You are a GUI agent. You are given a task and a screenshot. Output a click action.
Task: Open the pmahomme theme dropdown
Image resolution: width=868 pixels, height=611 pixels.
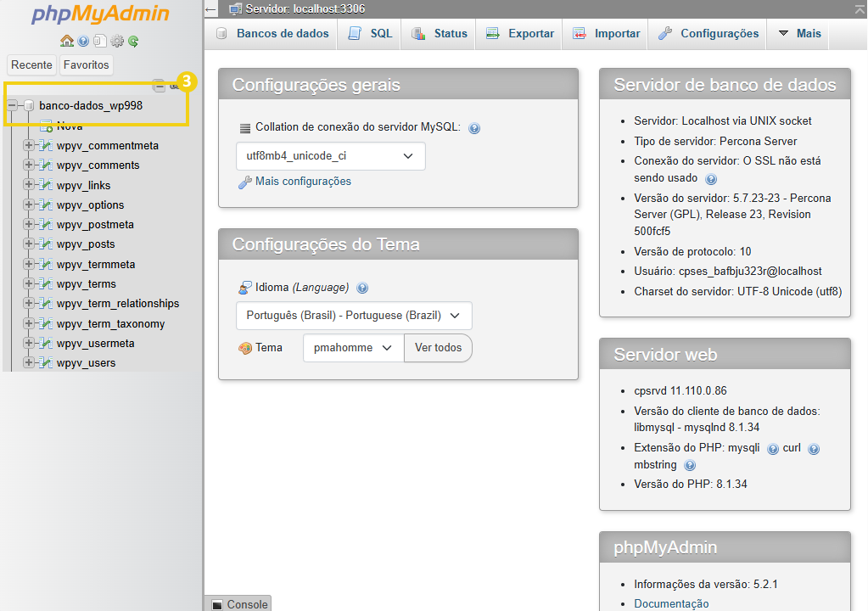coord(352,347)
